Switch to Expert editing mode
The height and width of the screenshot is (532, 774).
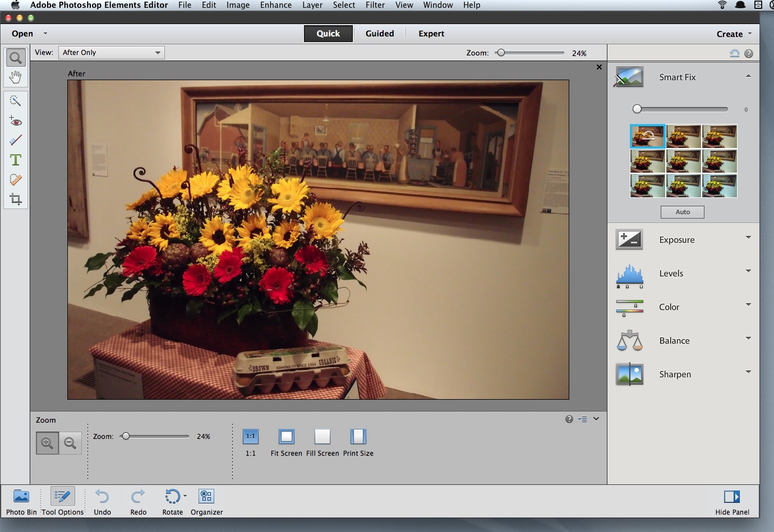pos(431,34)
